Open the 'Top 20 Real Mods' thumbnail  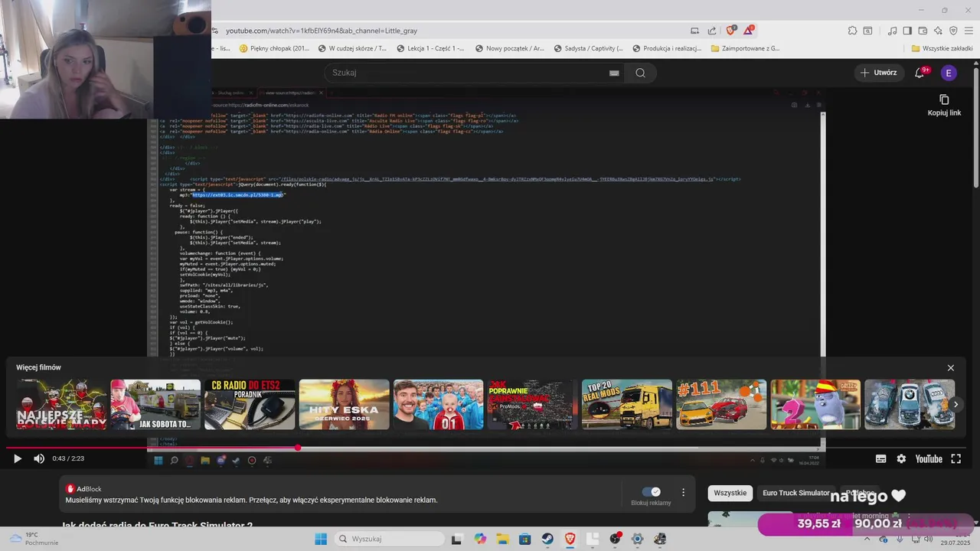tap(626, 404)
